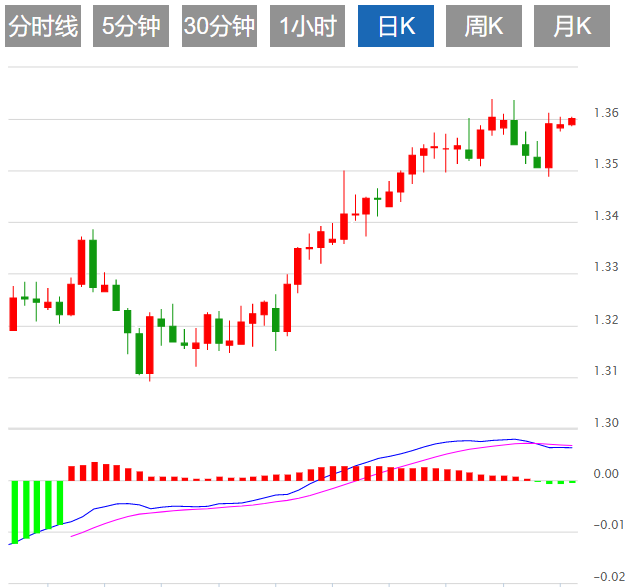Viewport: 635px width, 587px height.
Task: Click the leftmost green MACD histogram bar
Action: (x=15, y=510)
